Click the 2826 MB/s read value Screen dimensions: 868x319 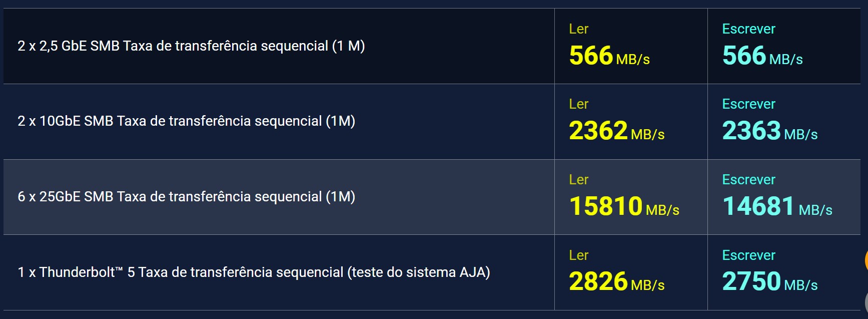click(616, 282)
